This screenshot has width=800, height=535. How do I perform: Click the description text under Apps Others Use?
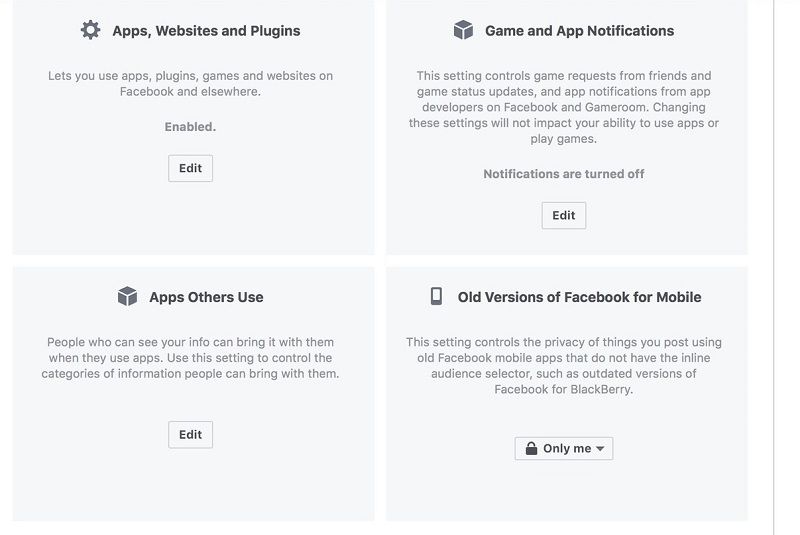(190, 358)
